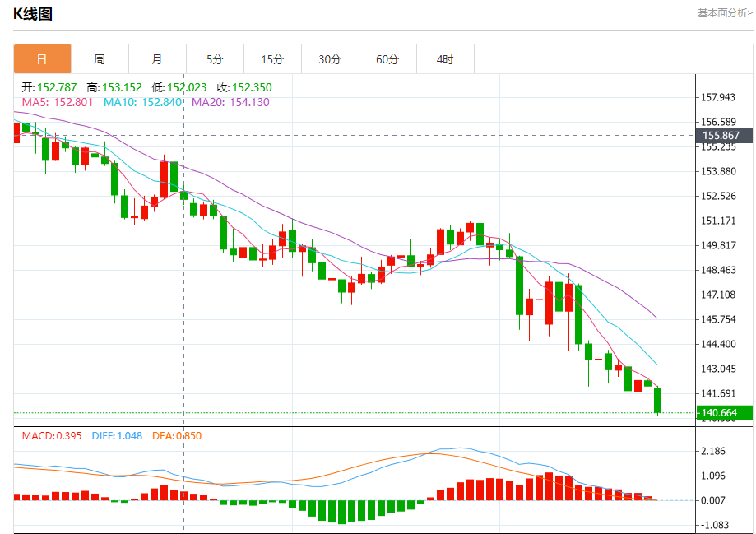Click the MA20: 154.130 label
Image resolution: width=756 pixels, height=534 pixels.
(230, 102)
